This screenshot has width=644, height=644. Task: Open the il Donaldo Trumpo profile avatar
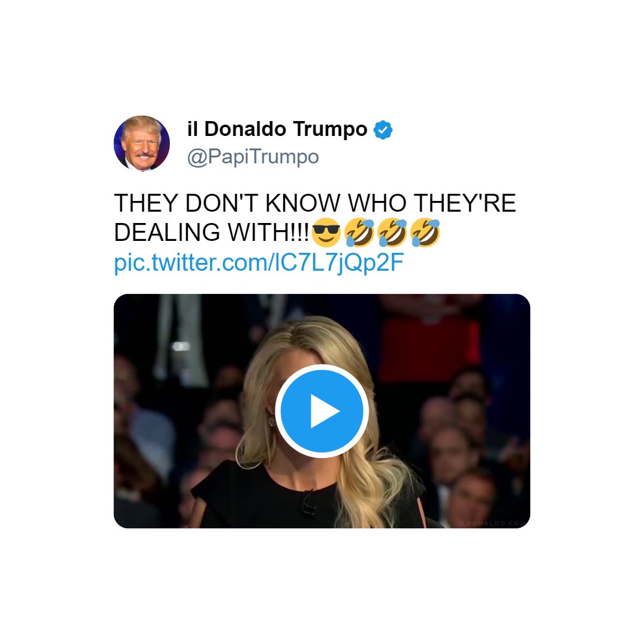click(x=142, y=143)
